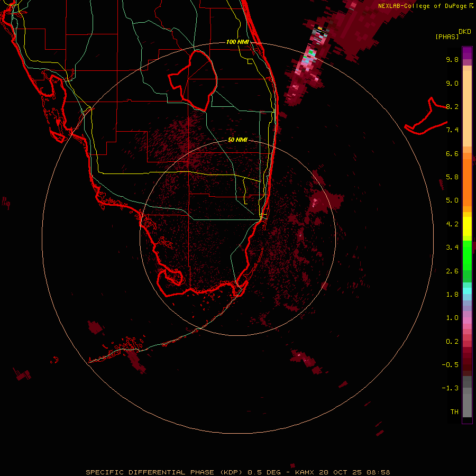This screenshot has width=476, height=476.
Task: Select the 100 NMI range ring label
Action: tap(237, 42)
